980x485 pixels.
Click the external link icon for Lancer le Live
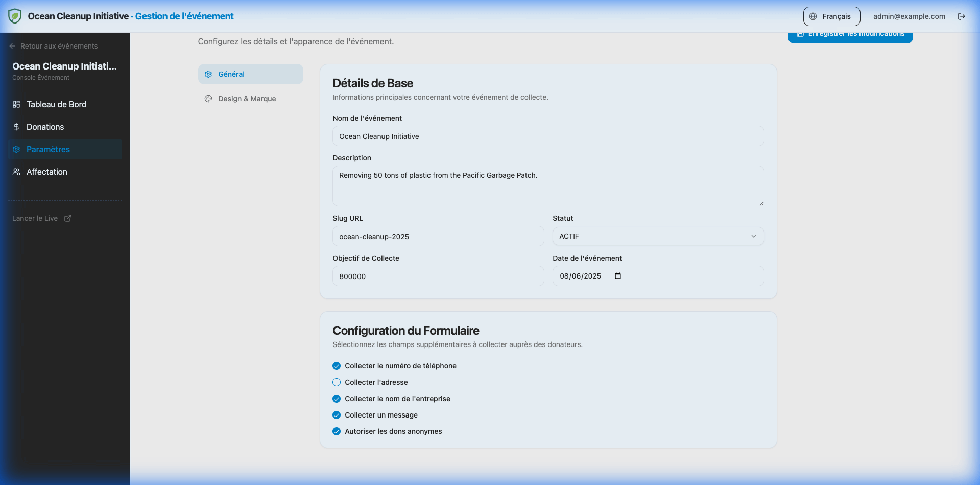pyautogui.click(x=68, y=218)
